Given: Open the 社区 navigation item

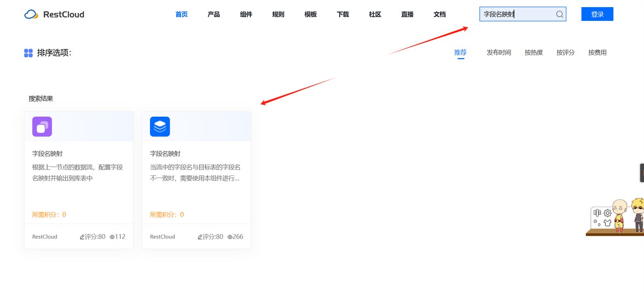Looking at the screenshot, I should [x=375, y=14].
